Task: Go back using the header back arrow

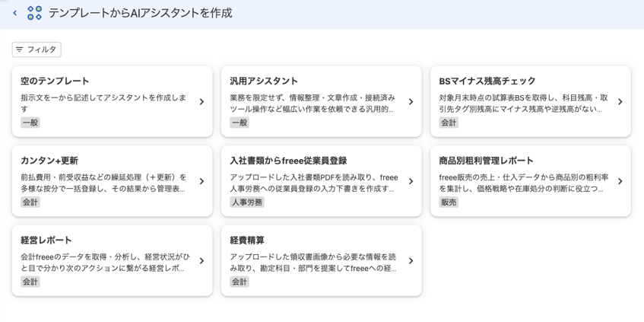Action: (x=15, y=13)
